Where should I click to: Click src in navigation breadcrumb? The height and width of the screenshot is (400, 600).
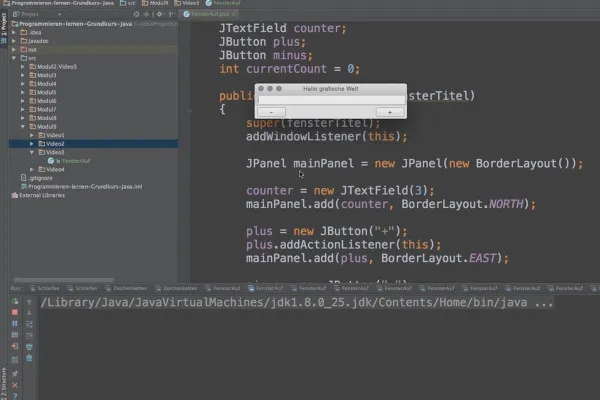(128, 3)
